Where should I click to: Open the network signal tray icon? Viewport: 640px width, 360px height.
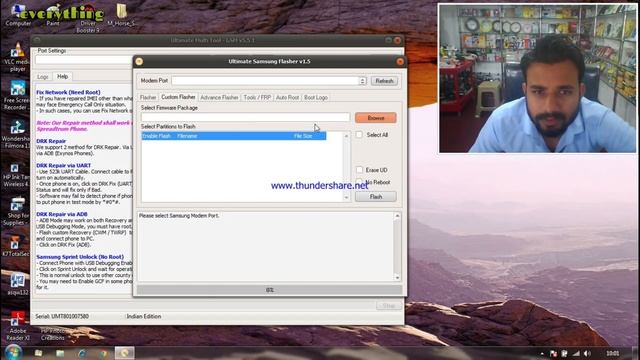576,353
